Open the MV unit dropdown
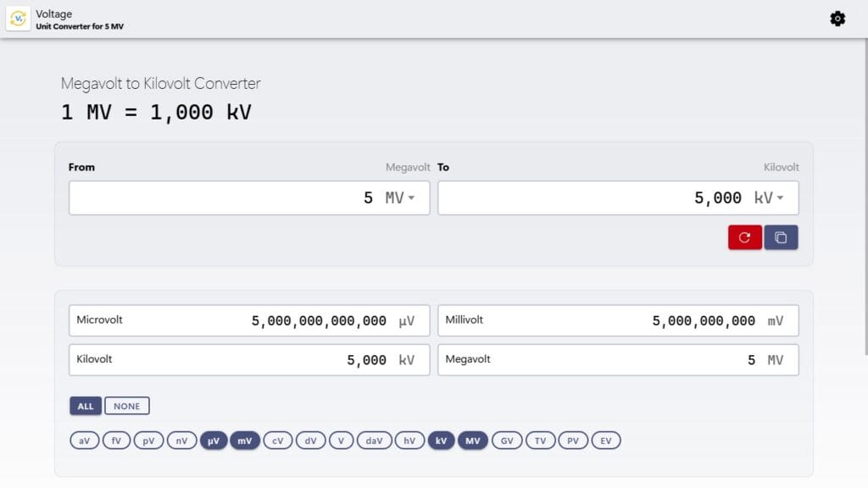868x488 pixels. pos(400,197)
